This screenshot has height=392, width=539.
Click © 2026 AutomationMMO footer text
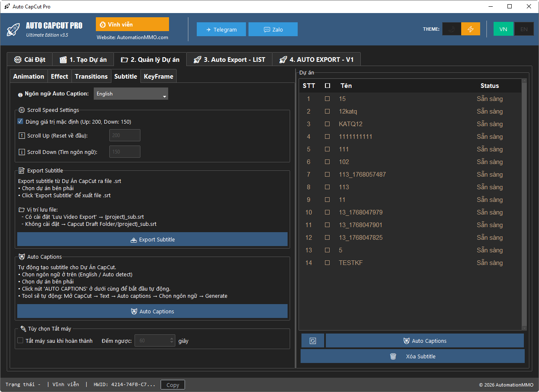pyautogui.click(x=506, y=385)
